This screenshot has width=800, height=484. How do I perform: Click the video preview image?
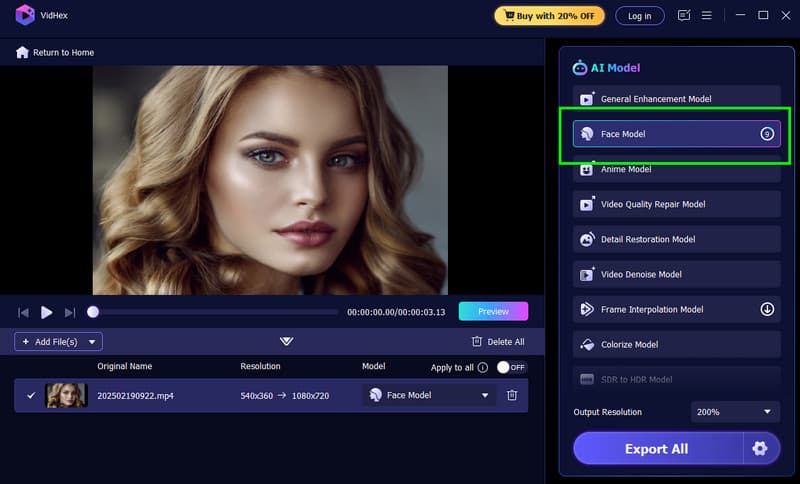coord(270,180)
